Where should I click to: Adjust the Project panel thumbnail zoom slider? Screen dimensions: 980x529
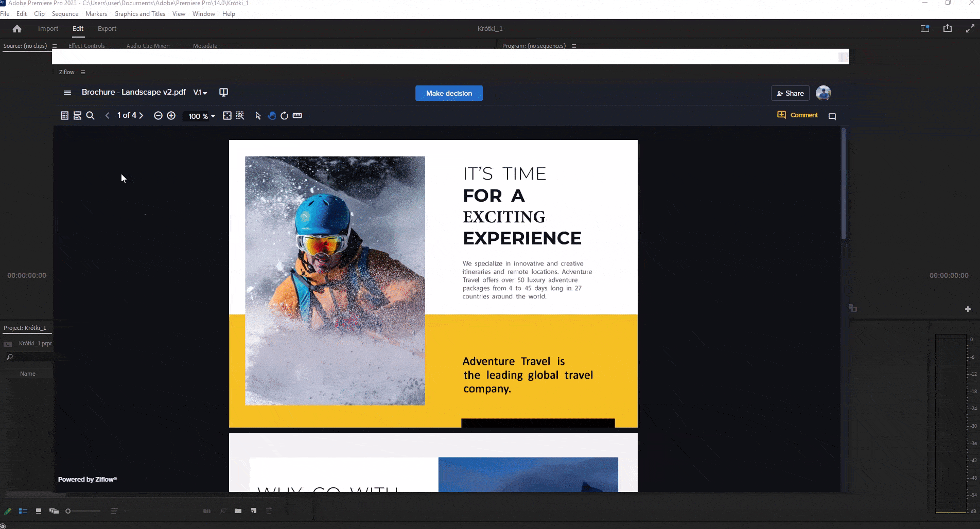[x=83, y=511]
